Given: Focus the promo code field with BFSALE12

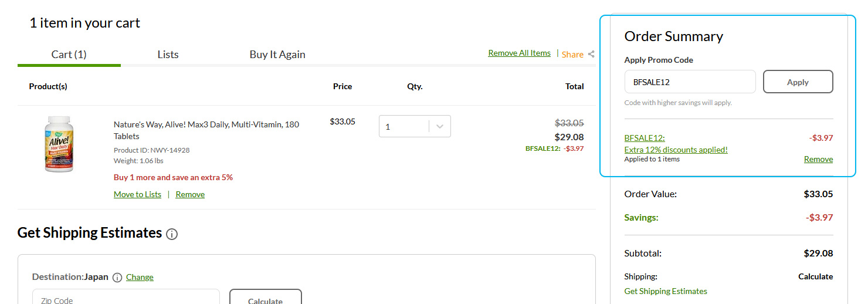Looking at the screenshot, I should click(x=690, y=82).
